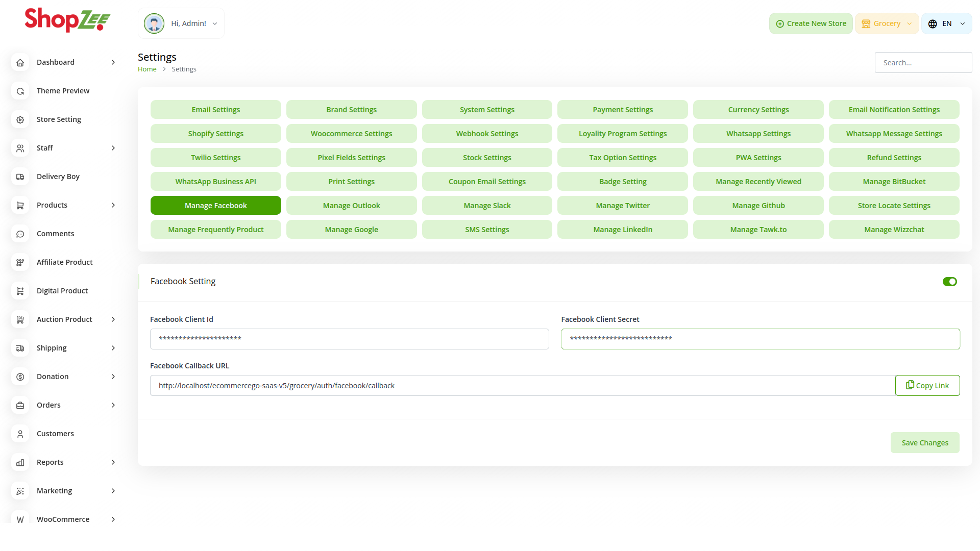
Task: Click the Reports bar chart icon
Action: (20, 462)
